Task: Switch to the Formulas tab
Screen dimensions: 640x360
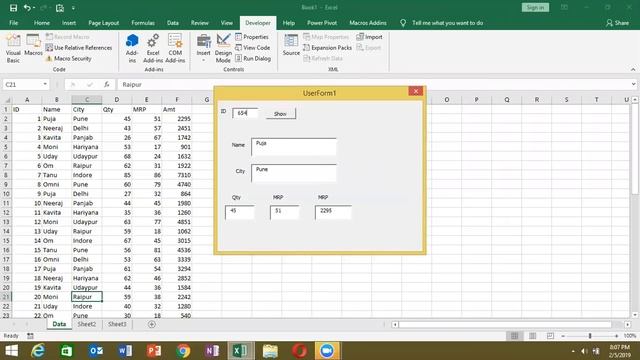Action: [143, 23]
